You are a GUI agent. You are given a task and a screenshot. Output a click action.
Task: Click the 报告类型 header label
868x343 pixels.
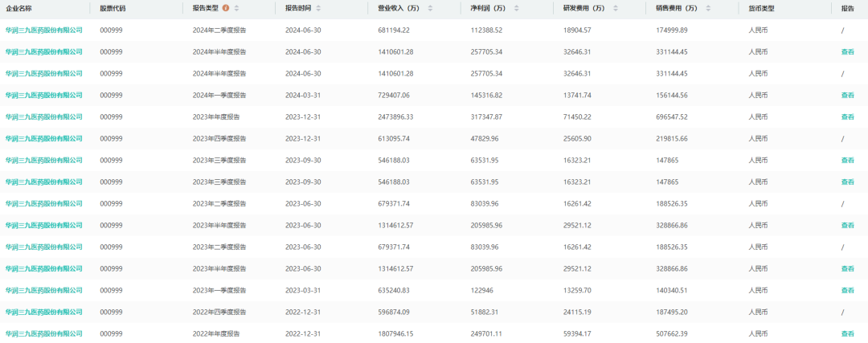[x=206, y=8]
